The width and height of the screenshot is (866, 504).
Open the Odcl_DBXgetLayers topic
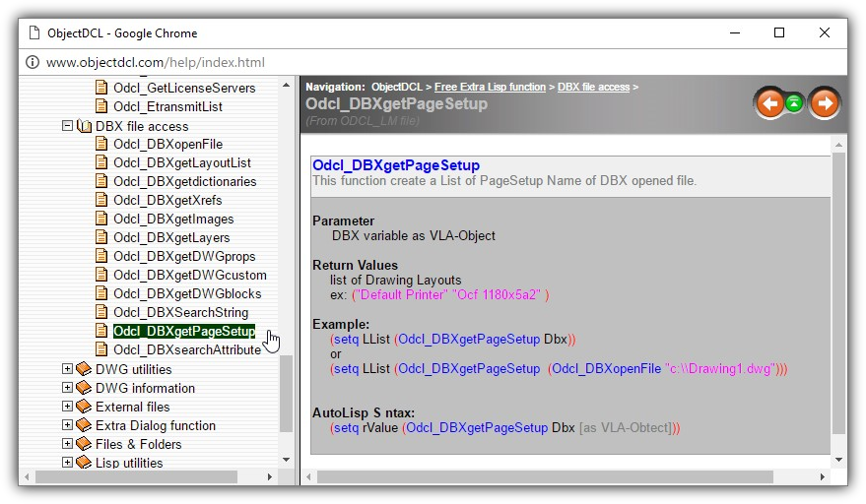point(171,238)
